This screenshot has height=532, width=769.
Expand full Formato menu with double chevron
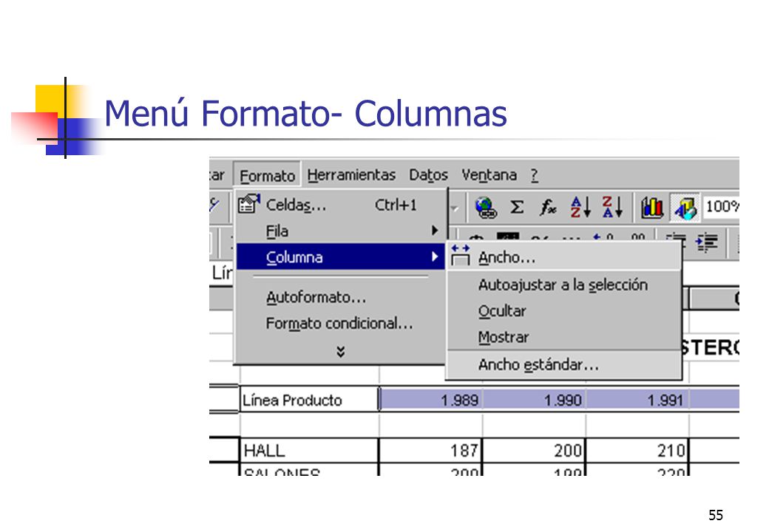coord(340,351)
